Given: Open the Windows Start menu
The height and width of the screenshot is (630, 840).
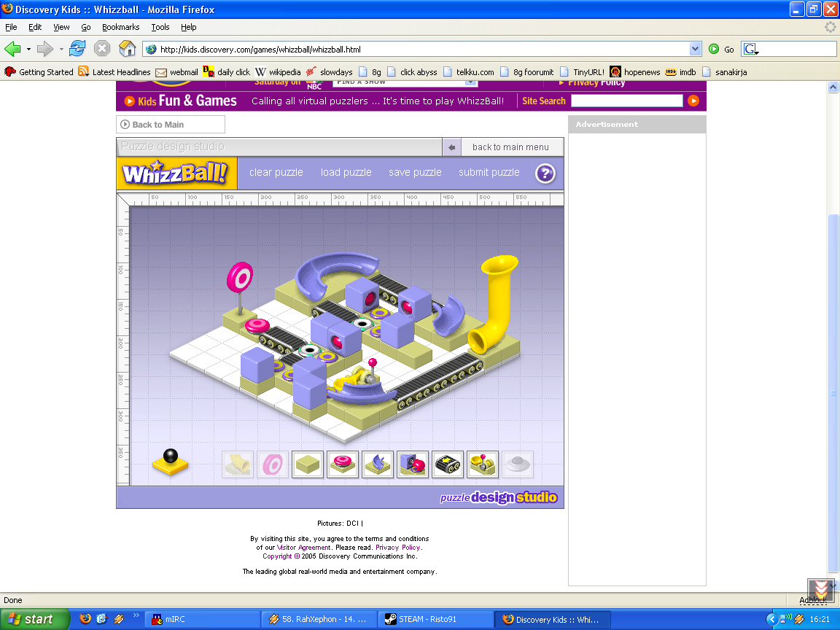Looking at the screenshot, I should point(34,619).
